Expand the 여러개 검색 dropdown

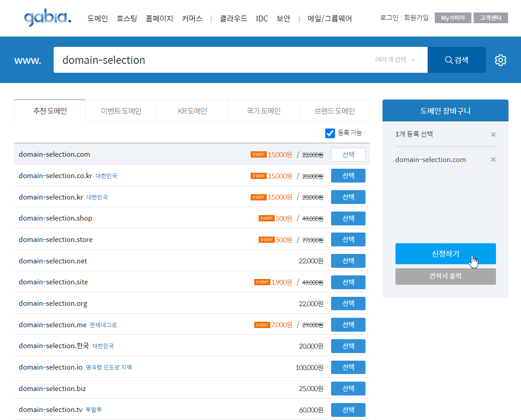pos(395,60)
